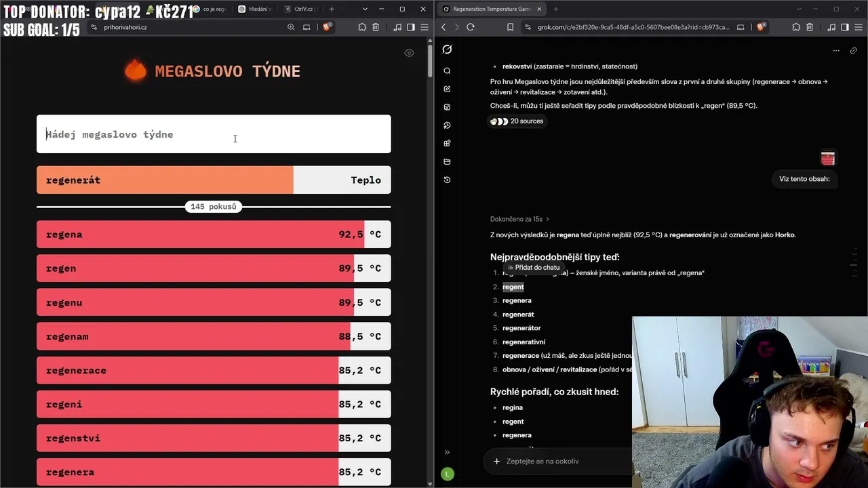Image resolution: width=868 pixels, height=488 pixels.
Task: Toggle sidebar panel in the prihorivahori window
Action: click(x=411, y=27)
